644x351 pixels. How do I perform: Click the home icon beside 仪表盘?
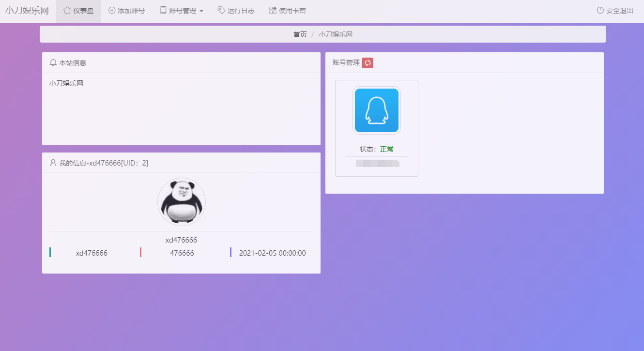[67, 10]
